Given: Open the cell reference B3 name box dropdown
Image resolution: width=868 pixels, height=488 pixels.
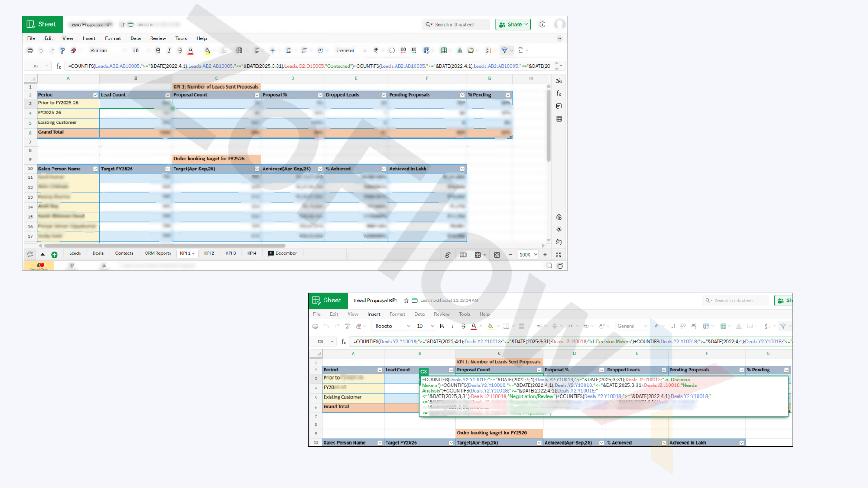Looking at the screenshot, I should (x=47, y=66).
